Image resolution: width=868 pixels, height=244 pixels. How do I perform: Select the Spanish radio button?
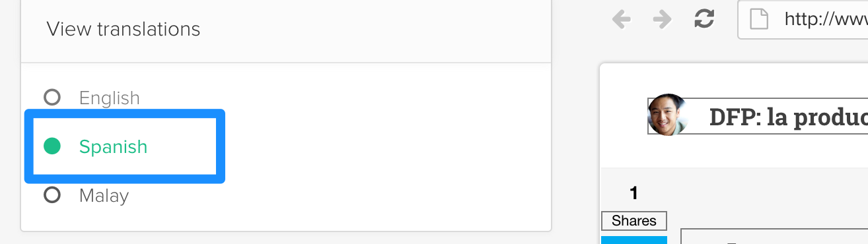[52, 146]
